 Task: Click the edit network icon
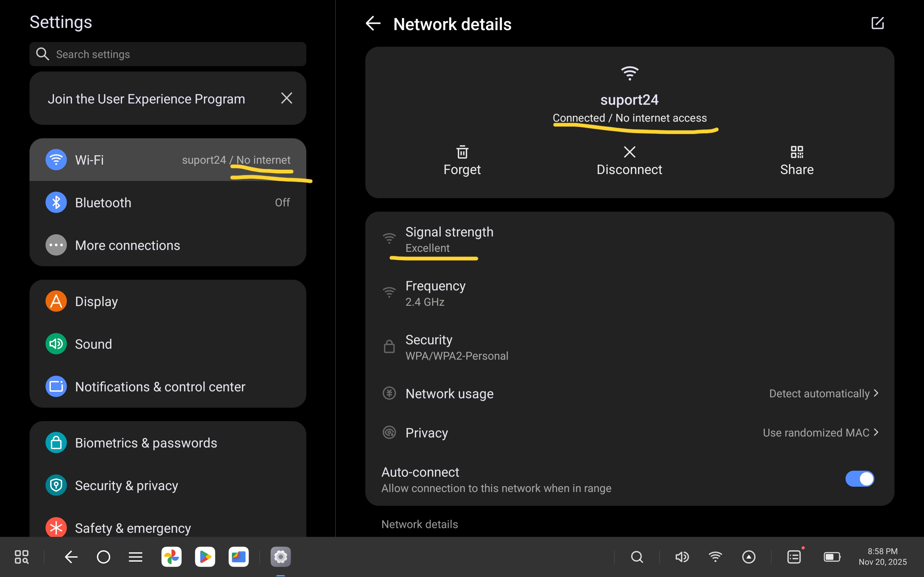click(878, 23)
